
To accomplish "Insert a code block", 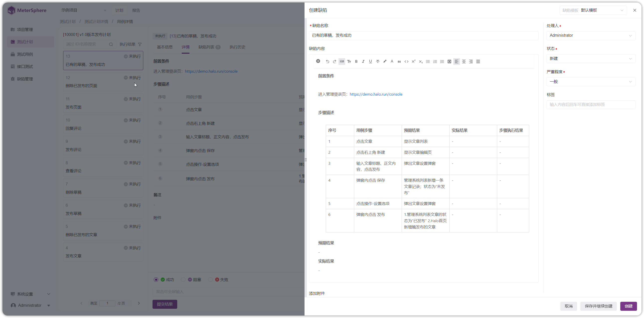I will [449, 61].
